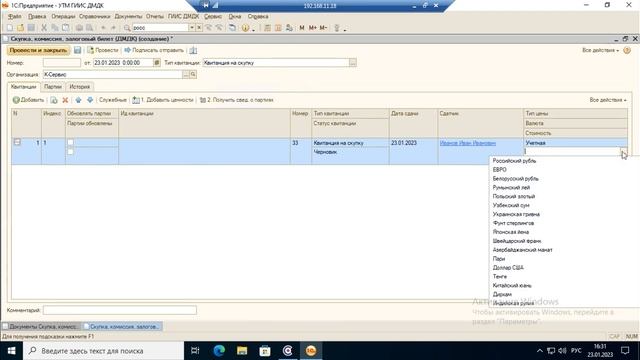Open Все действия menu in form header
This screenshot has width=640, height=360.
tap(600, 50)
